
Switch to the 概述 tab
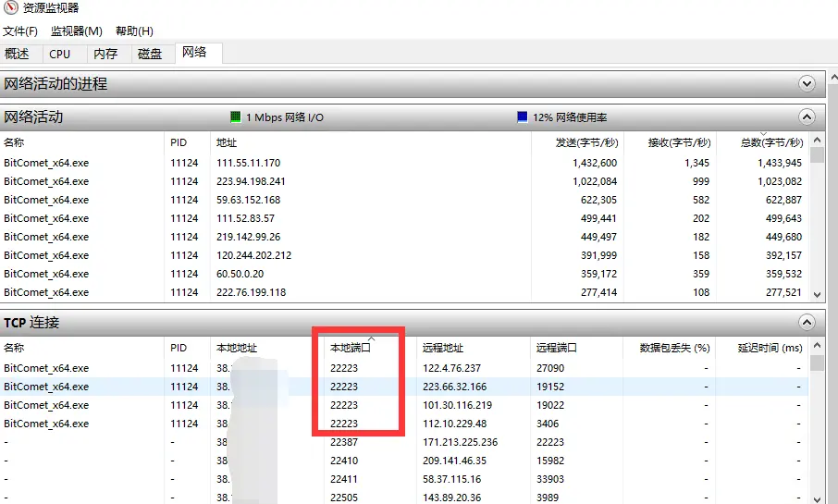pos(18,54)
